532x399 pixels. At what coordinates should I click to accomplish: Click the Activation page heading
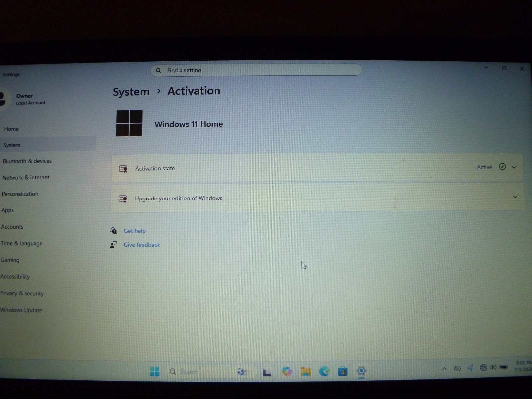click(194, 91)
